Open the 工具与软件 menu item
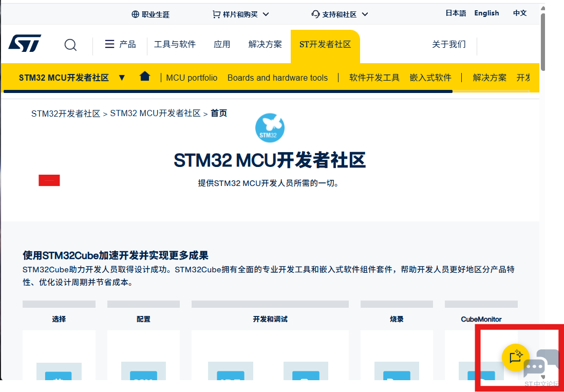 (175, 44)
